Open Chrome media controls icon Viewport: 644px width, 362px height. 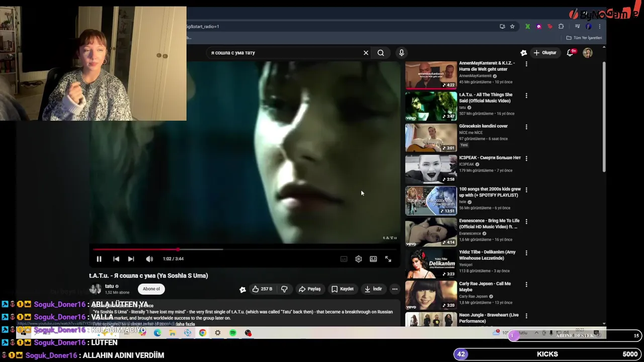coord(577,27)
